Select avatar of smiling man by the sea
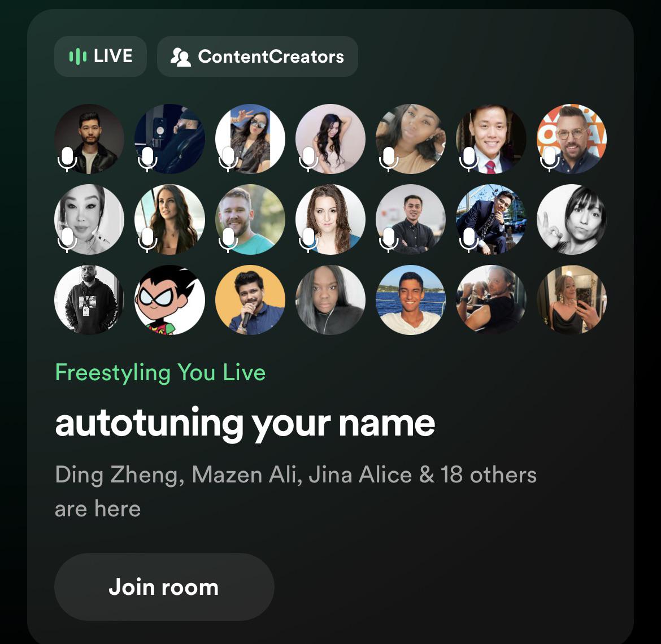This screenshot has width=661, height=644. click(x=411, y=299)
